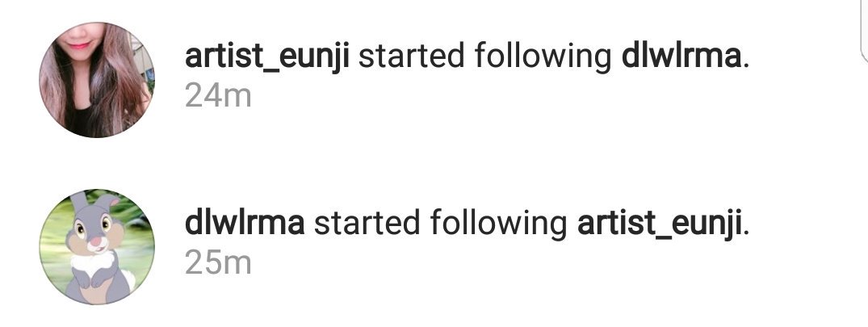Click "started following" text in artist_eunji's activity
This screenshot has width=868, height=327.
click(x=485, y=57)
